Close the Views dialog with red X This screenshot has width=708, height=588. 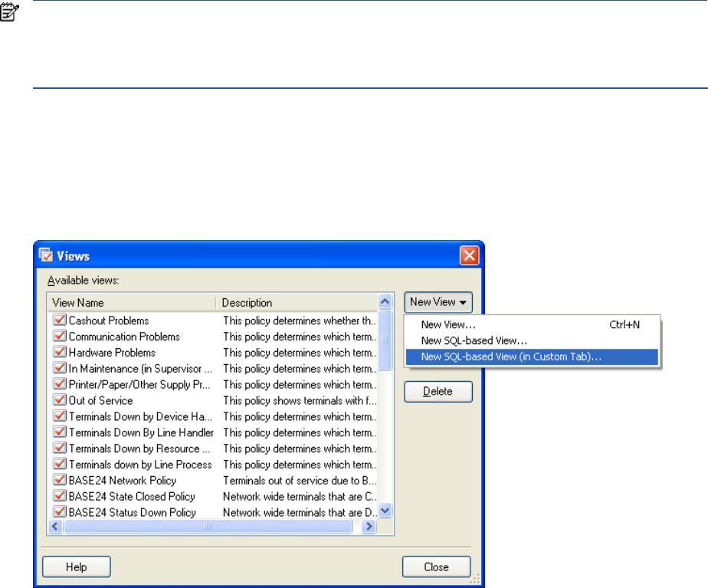(469, 255)
